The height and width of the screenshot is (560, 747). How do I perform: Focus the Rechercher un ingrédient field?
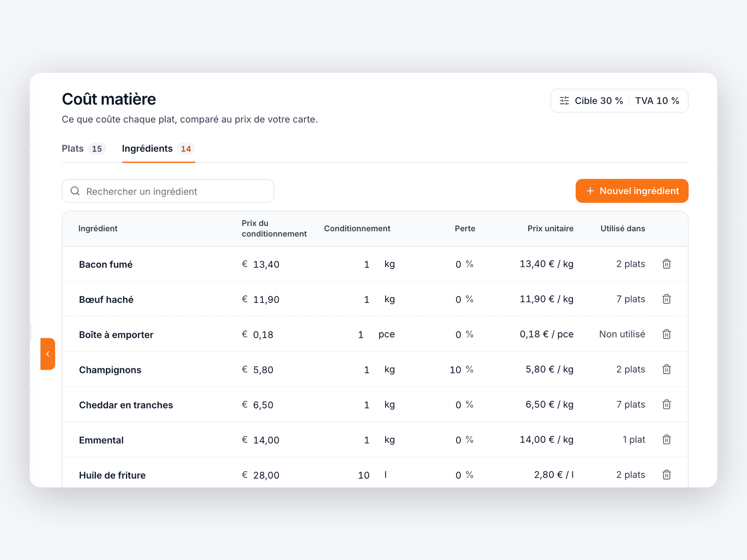pyautogui.click(x=168, y=191)
